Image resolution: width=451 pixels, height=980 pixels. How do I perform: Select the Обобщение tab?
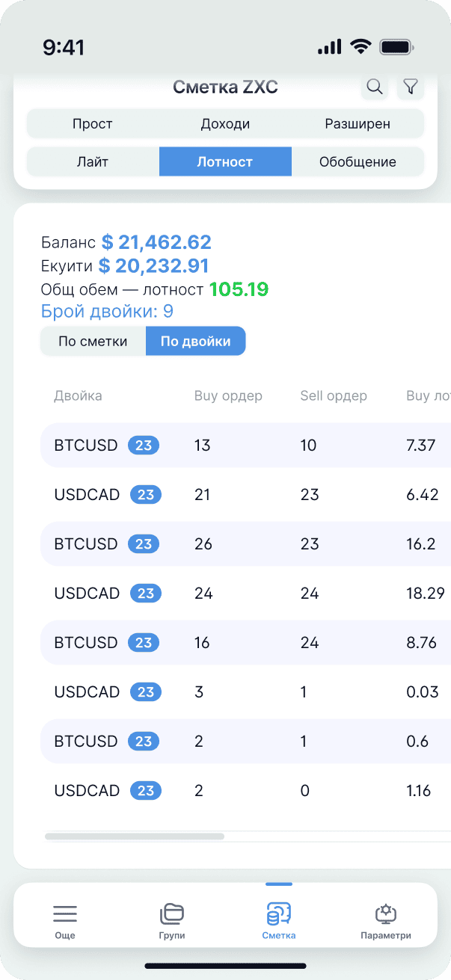[x=358, y=161]
